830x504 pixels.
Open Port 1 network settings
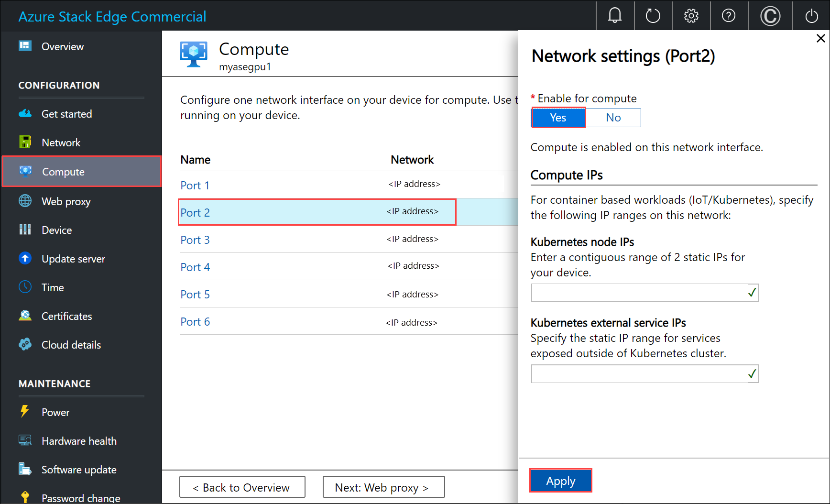(195, 185)
